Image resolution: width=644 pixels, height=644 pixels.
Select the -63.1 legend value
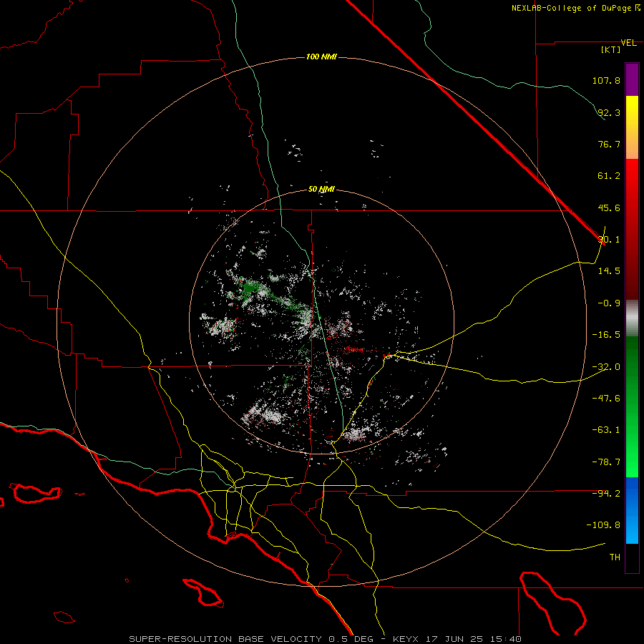point(606,430)
